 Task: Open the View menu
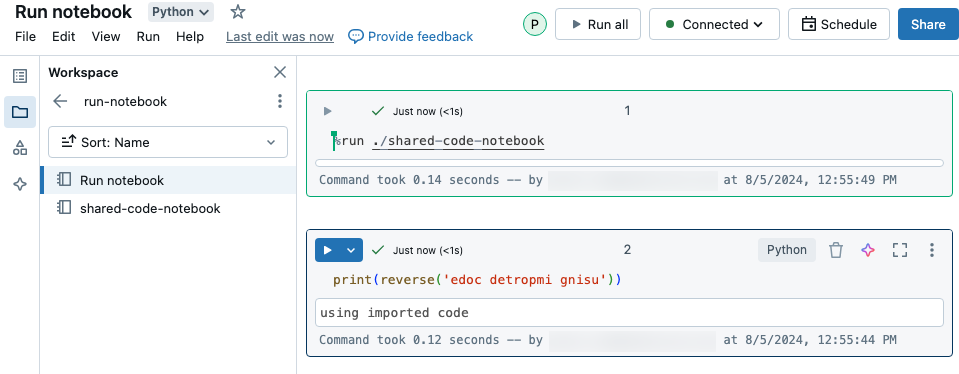point(106,37)
